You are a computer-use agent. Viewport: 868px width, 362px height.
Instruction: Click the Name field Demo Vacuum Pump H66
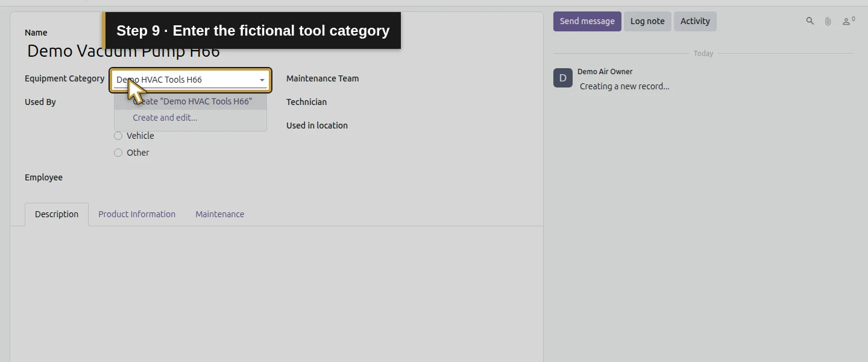(124, 51)
